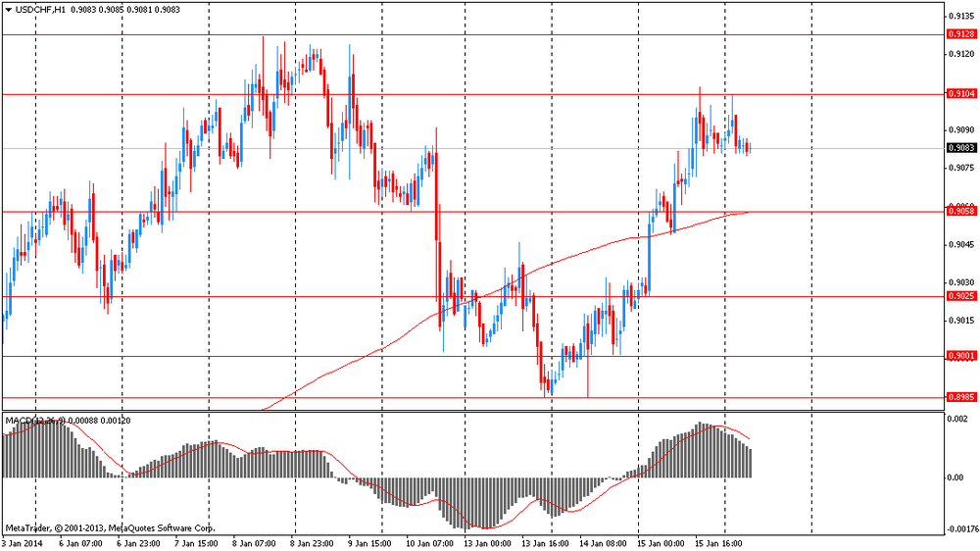Click the 3 Jan 2014 time axis label

click(x=24, y=542)
